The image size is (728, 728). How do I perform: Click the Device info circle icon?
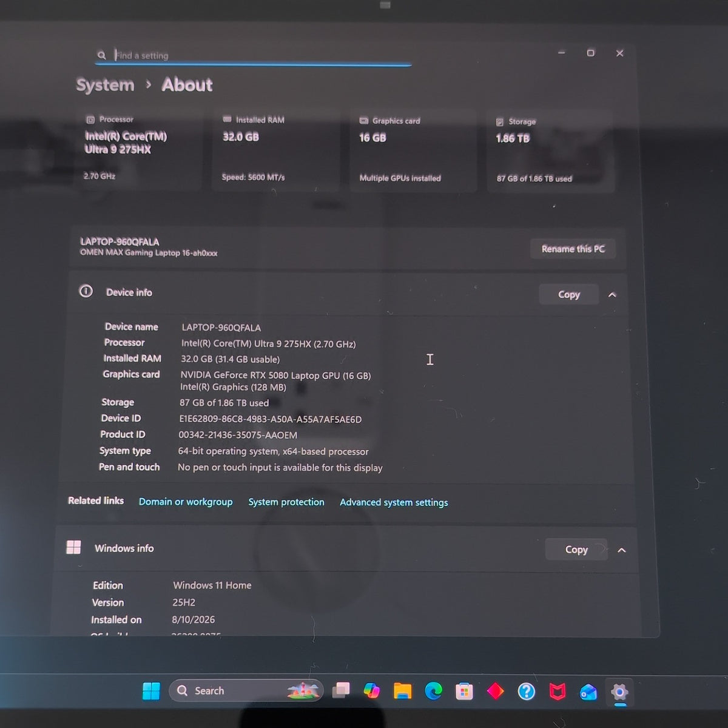pyautogui.click(x=86, y=291)
